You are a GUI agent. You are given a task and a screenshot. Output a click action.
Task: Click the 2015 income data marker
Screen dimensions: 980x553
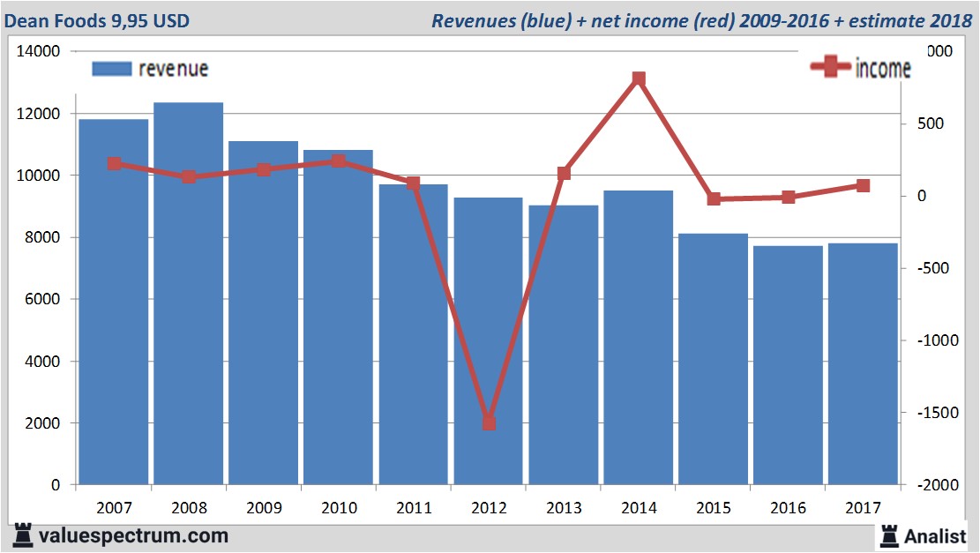click(x=714, y=199)
